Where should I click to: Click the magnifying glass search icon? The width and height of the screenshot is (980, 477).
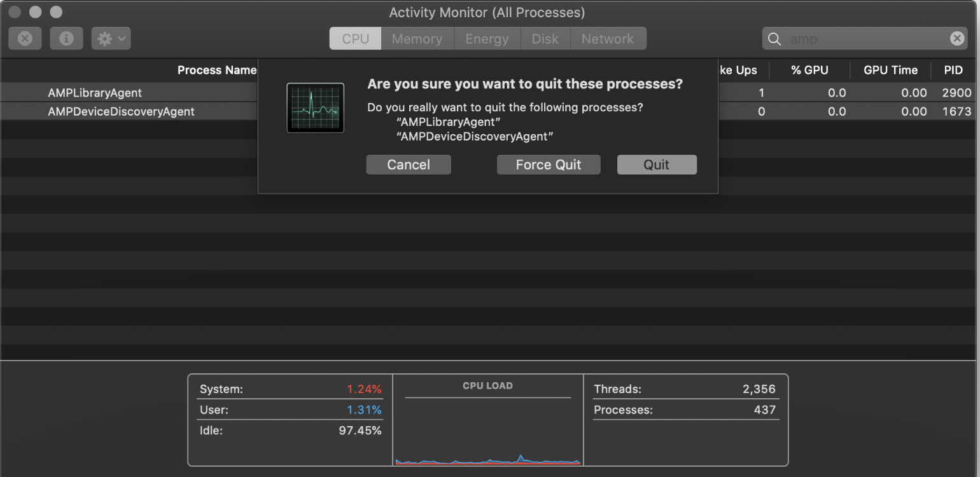coord(774,38)
